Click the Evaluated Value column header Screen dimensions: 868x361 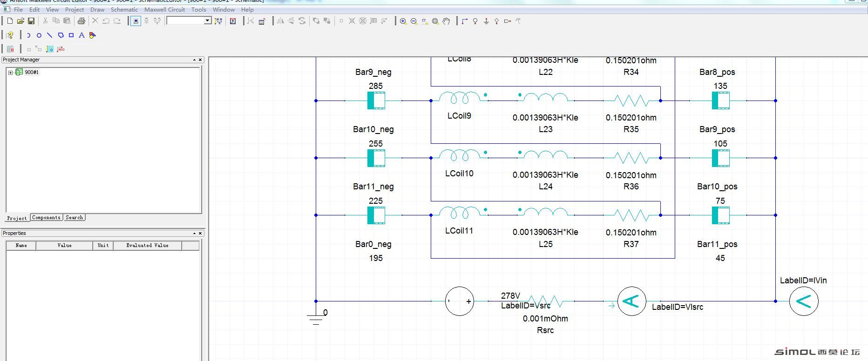(x=147, y=245)
